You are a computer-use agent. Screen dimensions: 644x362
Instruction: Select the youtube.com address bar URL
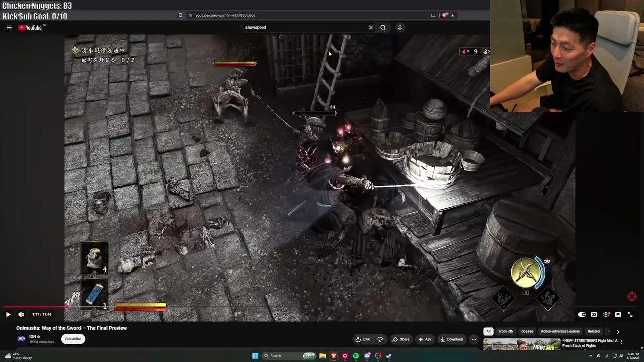(x=225, y=15)
